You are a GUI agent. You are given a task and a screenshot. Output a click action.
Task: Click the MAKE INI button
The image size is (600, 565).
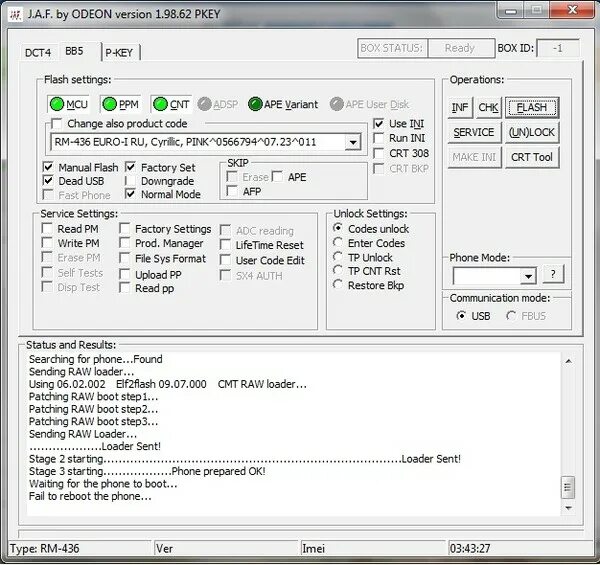tap(474, 157)
